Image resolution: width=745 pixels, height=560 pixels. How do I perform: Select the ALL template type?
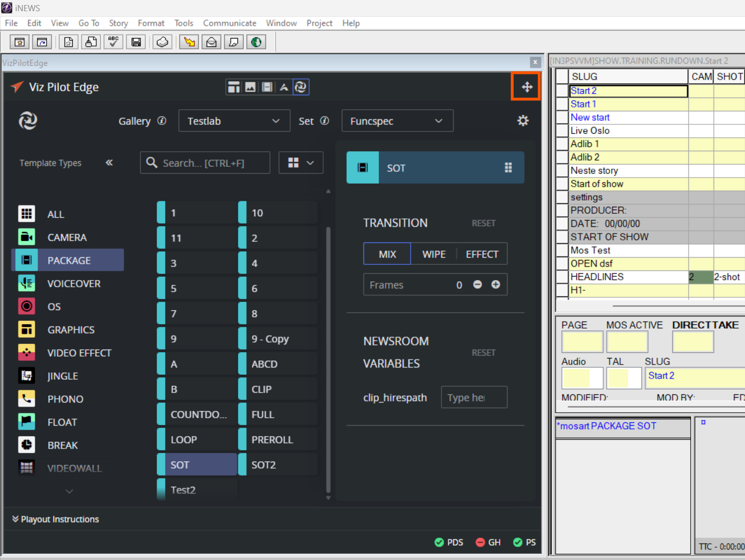click(x=68, y=214)
